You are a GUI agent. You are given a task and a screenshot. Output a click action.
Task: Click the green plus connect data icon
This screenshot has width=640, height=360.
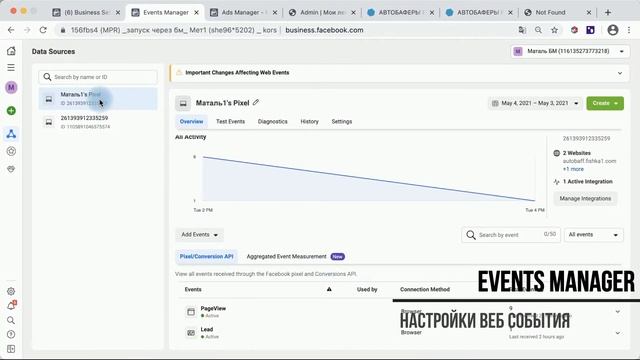(11, 111)
